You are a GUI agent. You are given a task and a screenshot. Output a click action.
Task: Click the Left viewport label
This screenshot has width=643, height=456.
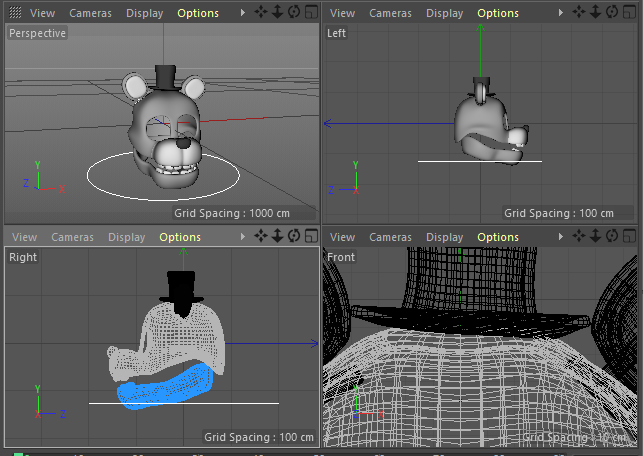[x=336, y=33]
